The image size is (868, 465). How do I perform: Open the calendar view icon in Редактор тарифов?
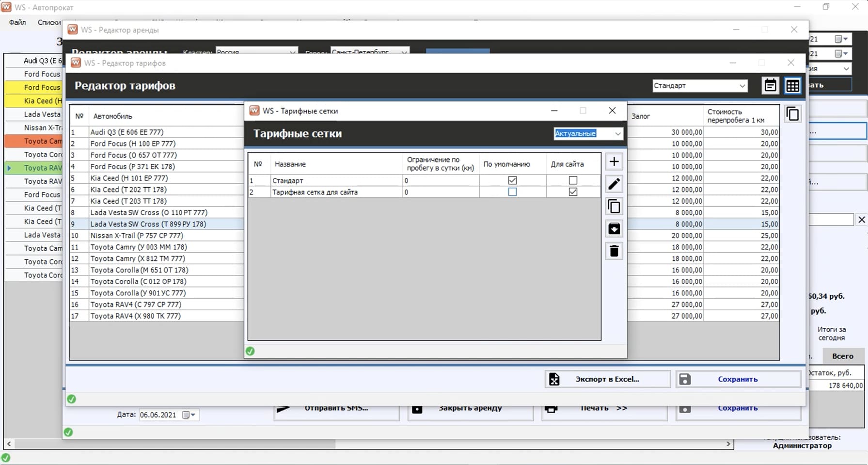point(770,86)
